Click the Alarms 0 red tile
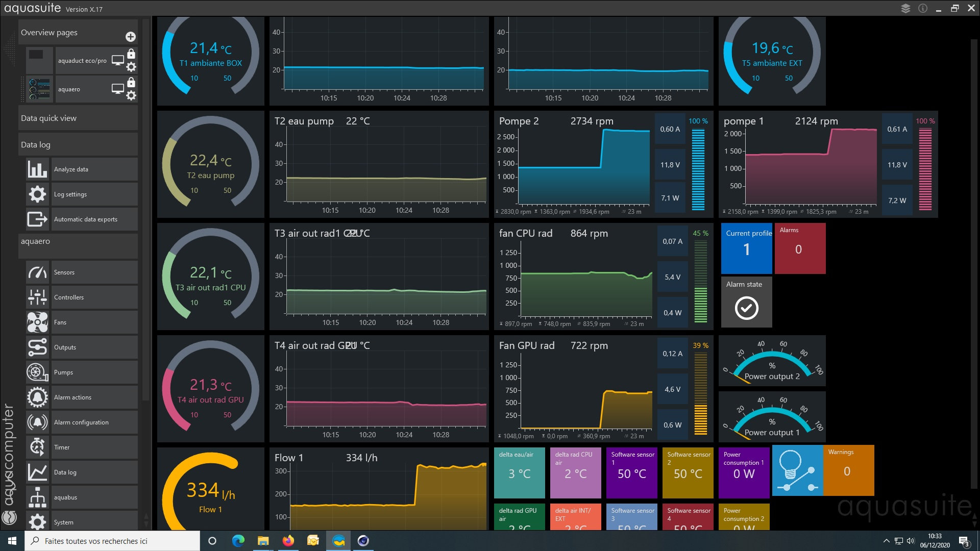Viewport: 980px width, 551px height. click(x=800, y=248)
